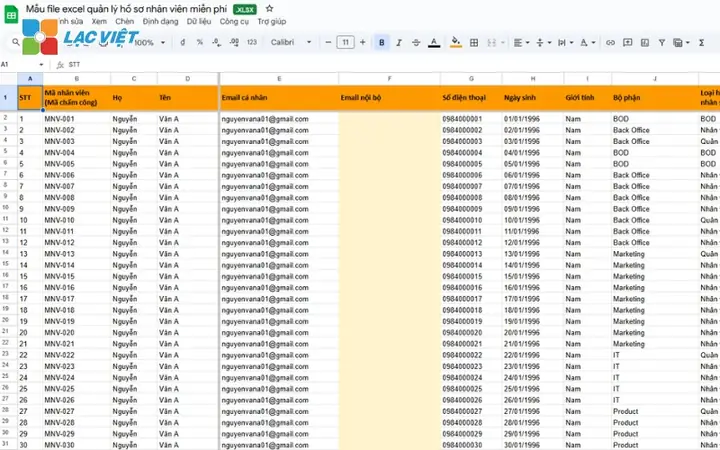Click the font size field 11
720x450 pixels.
pyautogui.click(x=345, y=42)
